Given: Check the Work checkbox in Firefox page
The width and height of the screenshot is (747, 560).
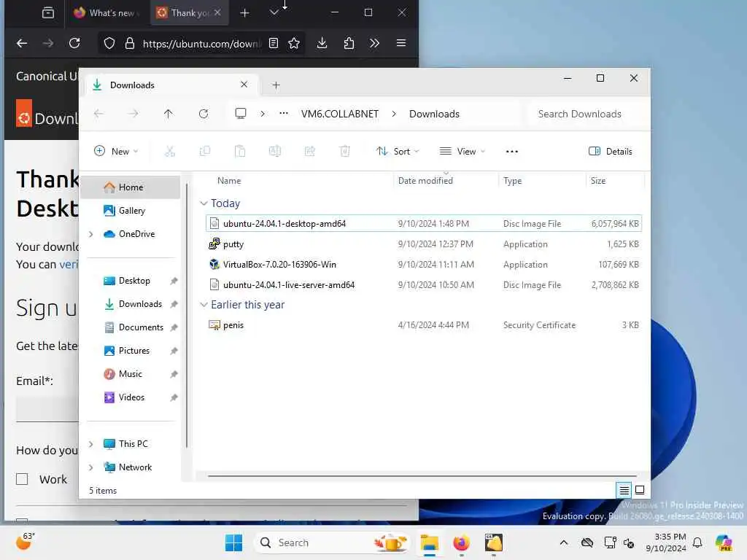Looking at the screenshot, I should 22,479.
